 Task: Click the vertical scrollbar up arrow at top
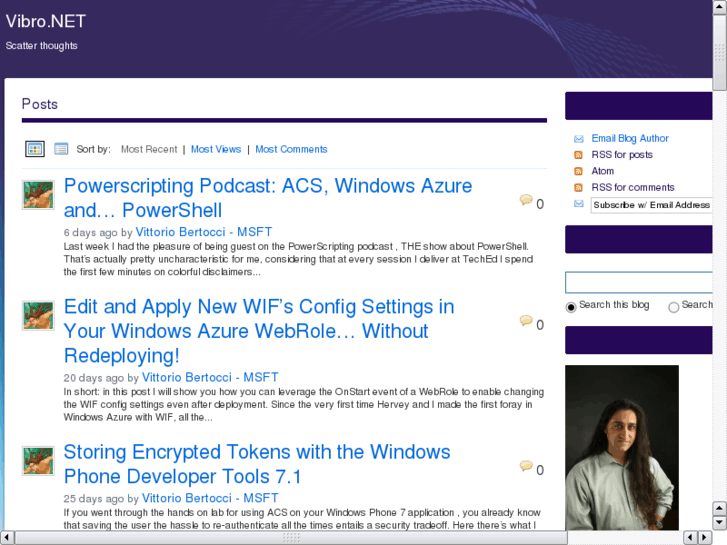tap(720, 7)
